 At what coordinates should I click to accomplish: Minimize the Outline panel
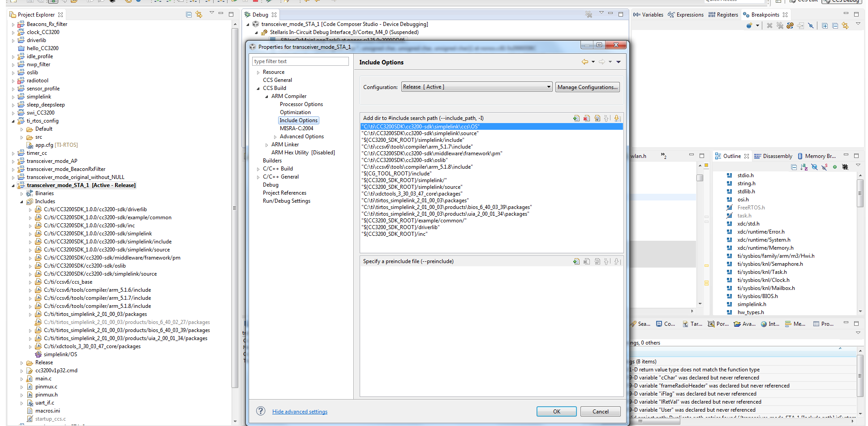(846, 155)
